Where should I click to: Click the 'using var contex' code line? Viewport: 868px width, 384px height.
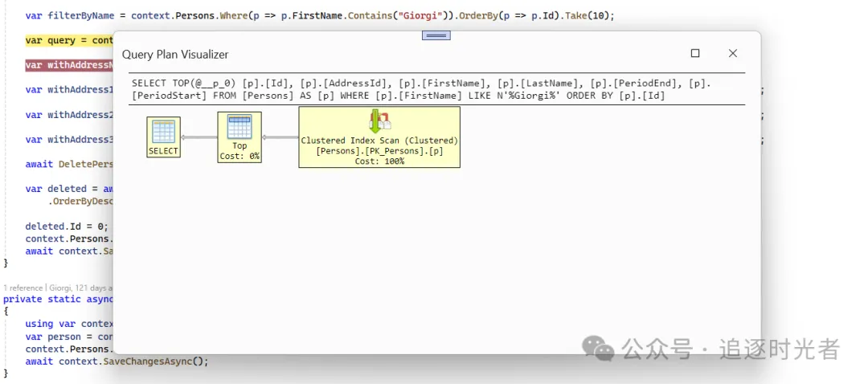click(69, 324)
